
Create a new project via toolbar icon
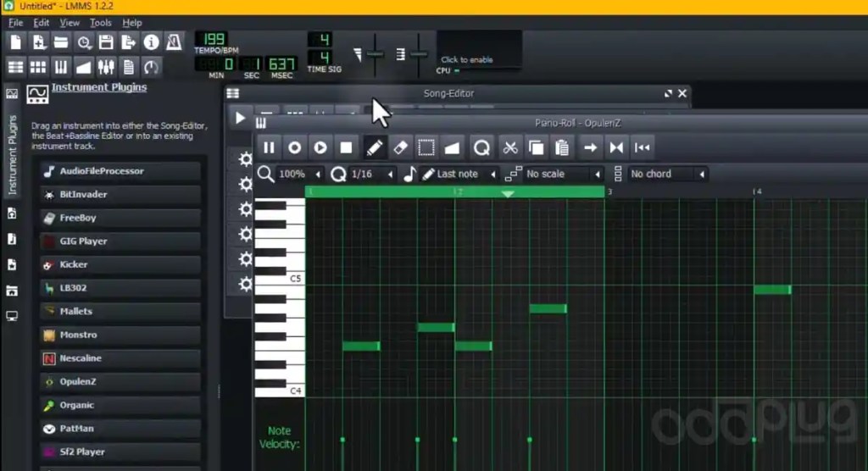click(15, 42)
